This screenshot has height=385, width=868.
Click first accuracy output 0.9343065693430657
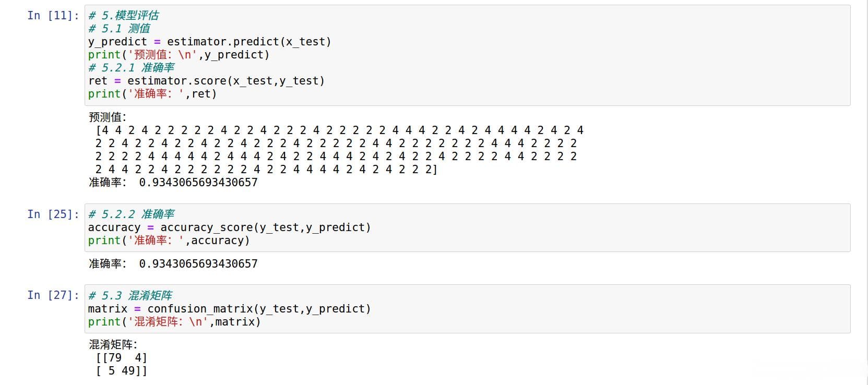point(198,183)
